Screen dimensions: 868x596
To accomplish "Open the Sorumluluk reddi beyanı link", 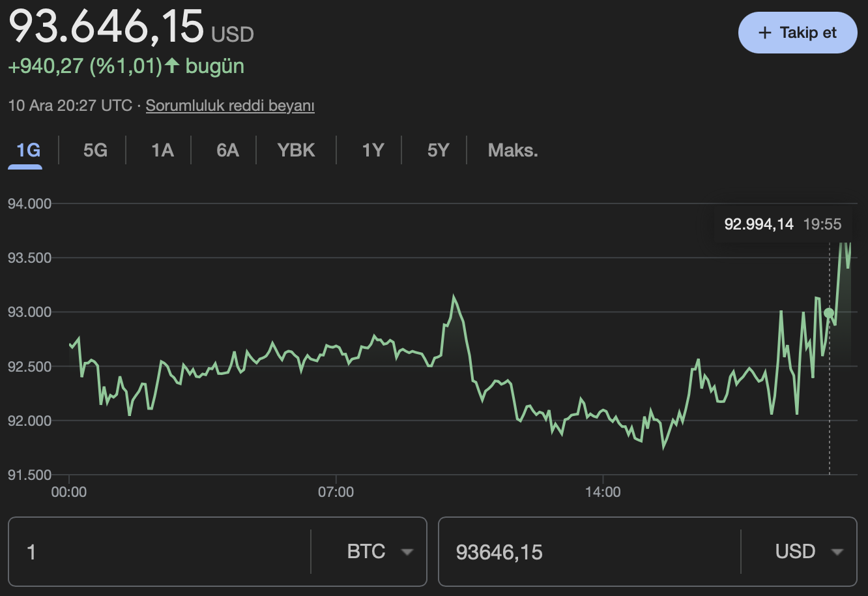I will [x=229, y=105].
